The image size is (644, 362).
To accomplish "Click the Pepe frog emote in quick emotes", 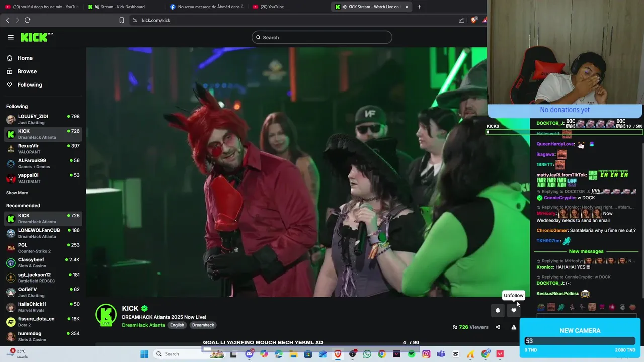I will 541,307.
